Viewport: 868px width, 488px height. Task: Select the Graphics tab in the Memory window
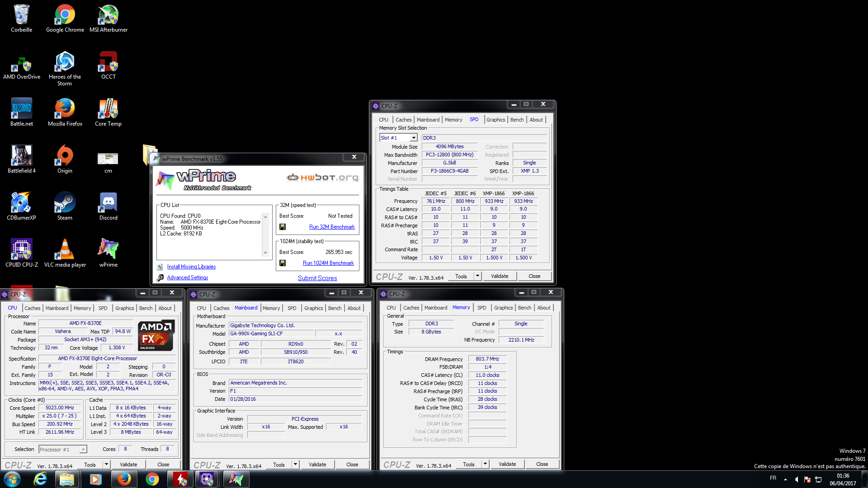[503, 308]
